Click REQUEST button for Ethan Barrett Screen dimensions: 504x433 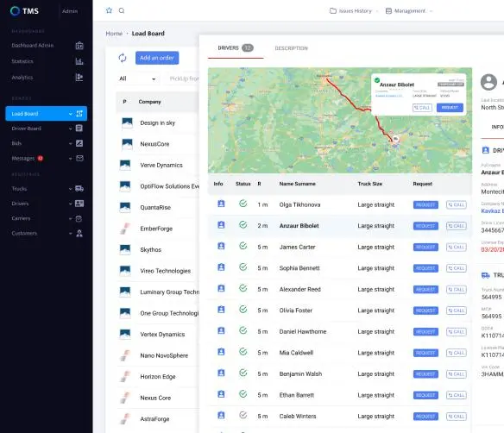click(425, 395)
